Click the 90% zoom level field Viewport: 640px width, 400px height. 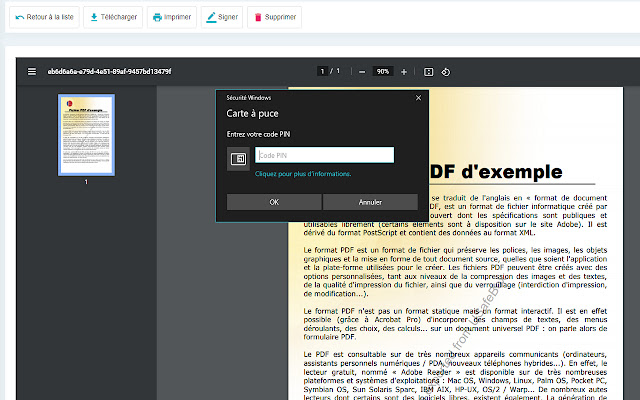tap(383, 71)
